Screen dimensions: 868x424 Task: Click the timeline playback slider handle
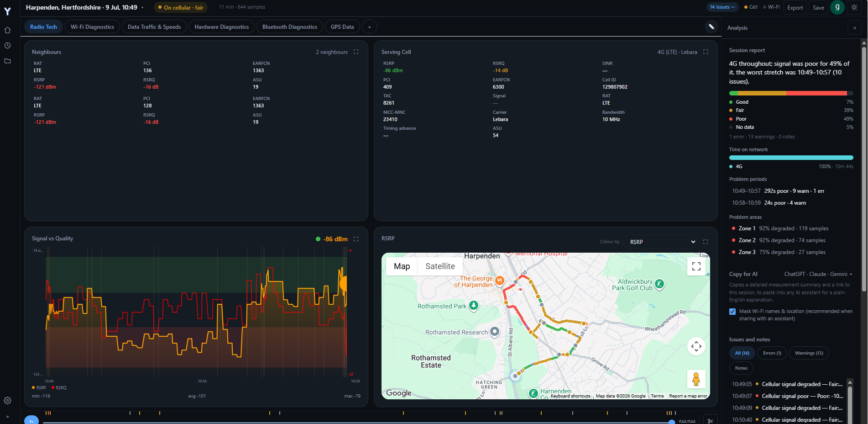(671, 422)
